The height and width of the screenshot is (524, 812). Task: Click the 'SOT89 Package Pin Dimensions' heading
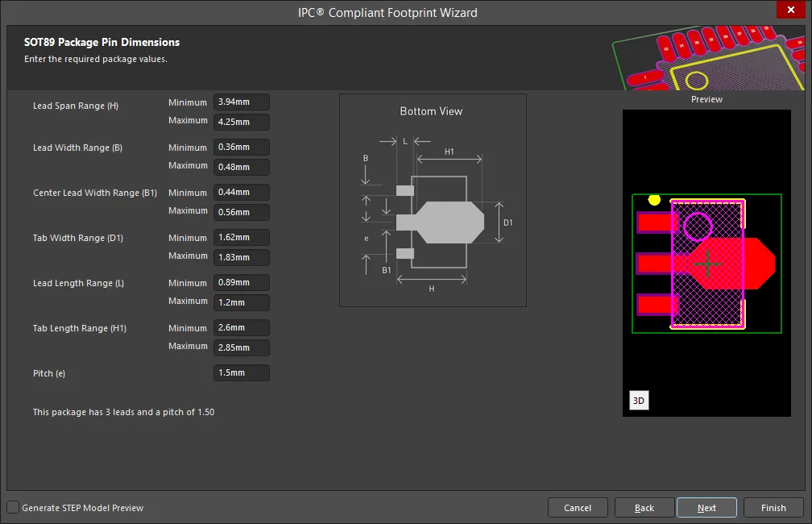click(x=101, y=42)
